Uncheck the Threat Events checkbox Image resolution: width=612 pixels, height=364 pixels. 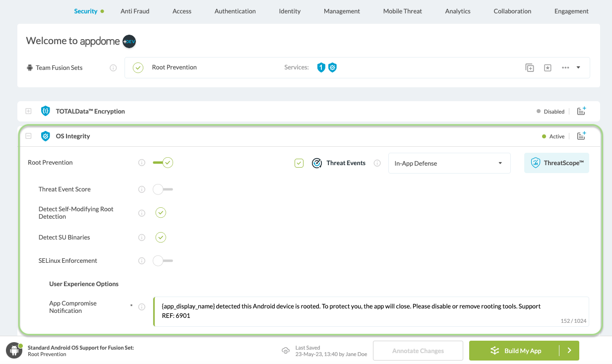[x=299, y=163]
